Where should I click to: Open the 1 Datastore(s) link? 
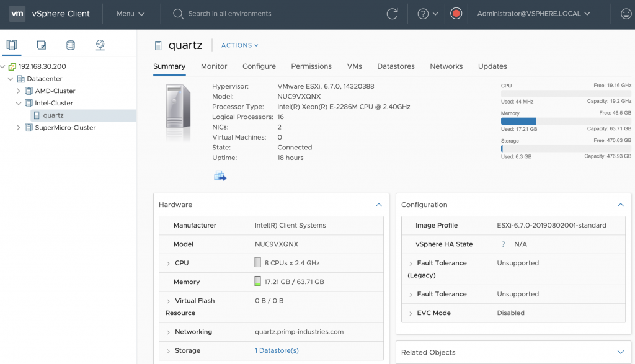coord(277,350)
